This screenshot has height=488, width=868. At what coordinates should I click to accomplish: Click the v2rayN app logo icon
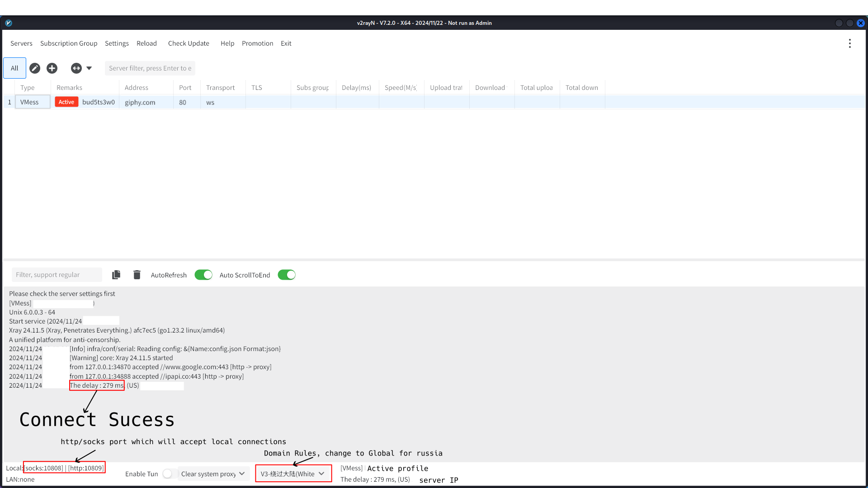click(9, 23)
